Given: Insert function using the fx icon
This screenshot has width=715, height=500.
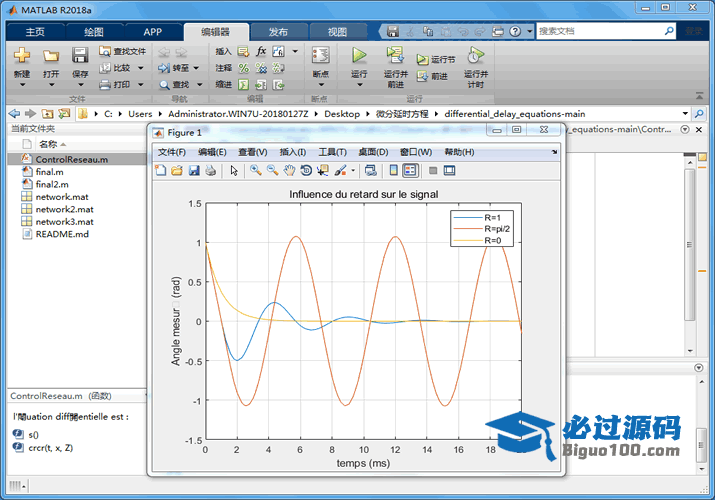Looking at the screenshot, I should point(261,51).
